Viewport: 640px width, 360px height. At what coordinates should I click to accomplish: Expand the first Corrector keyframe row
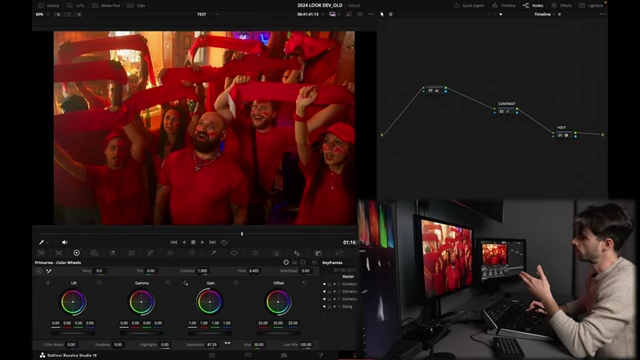pos(339,284)
